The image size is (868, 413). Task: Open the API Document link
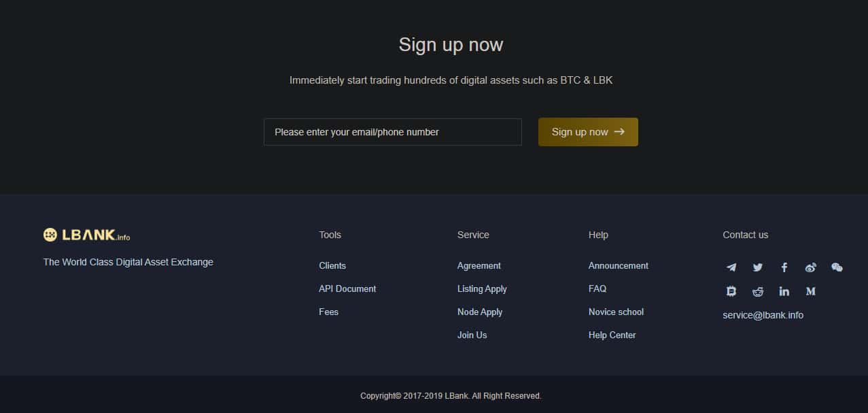click(347, 288)
